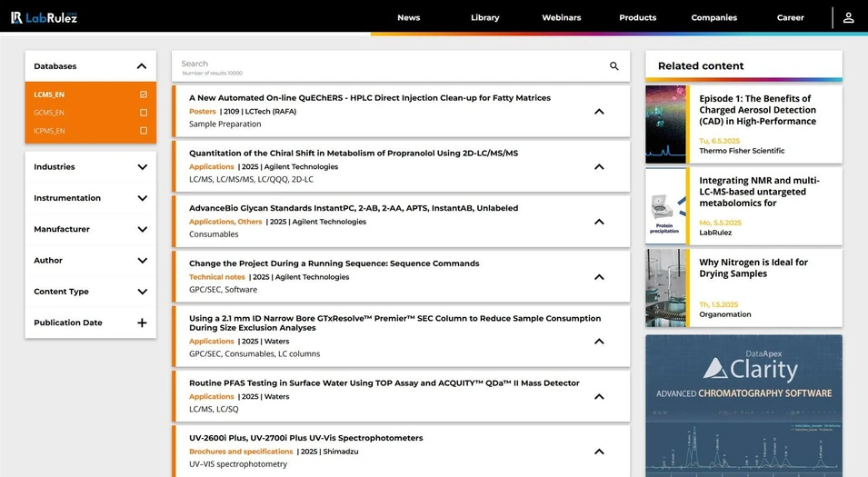This screenshot has height=477, width=868.
Task: Expand the Content Type filter
Action: pyautogui.click(x=143, y=292)
